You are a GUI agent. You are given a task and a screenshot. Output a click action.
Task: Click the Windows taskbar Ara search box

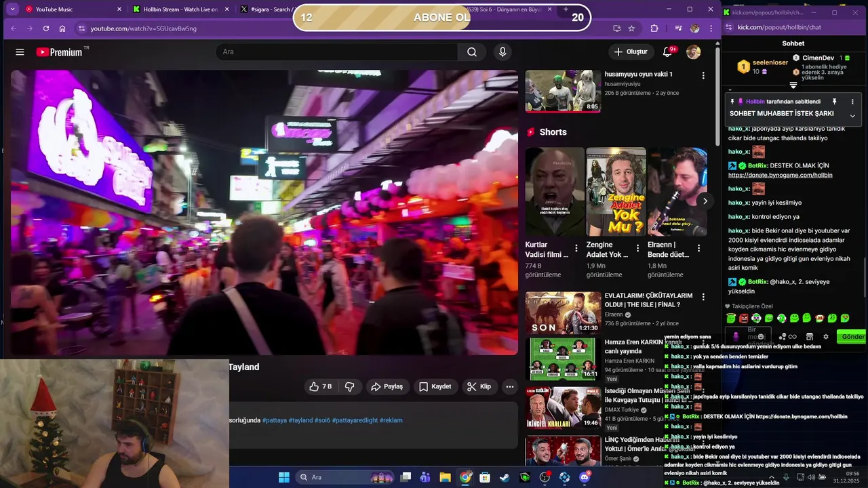pyautogui.click(x=346, y=477)
